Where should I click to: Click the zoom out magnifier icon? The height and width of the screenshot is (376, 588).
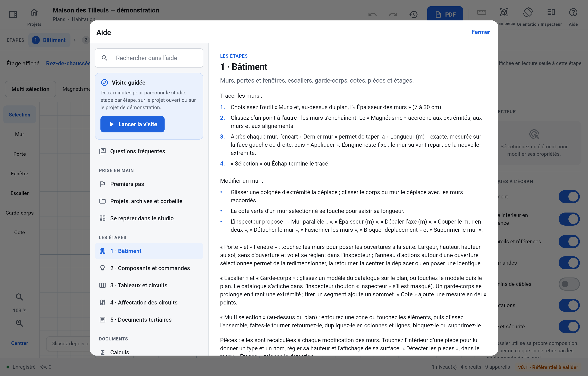19,297
